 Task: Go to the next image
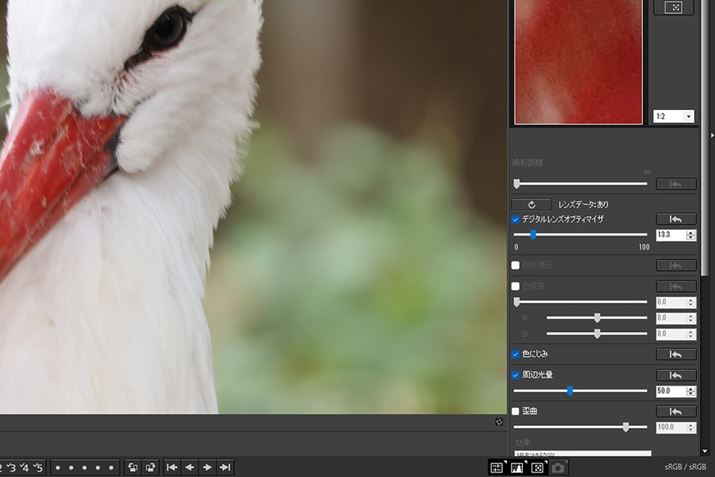click(x=207, y=467)
